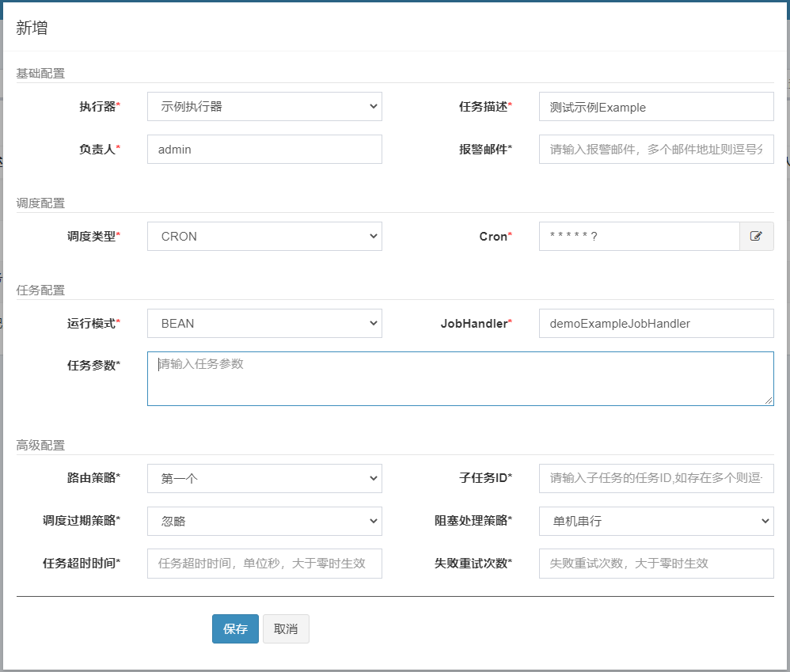Click the 保存 button
This screenshot has height=672, width=790.
(235, 628)
